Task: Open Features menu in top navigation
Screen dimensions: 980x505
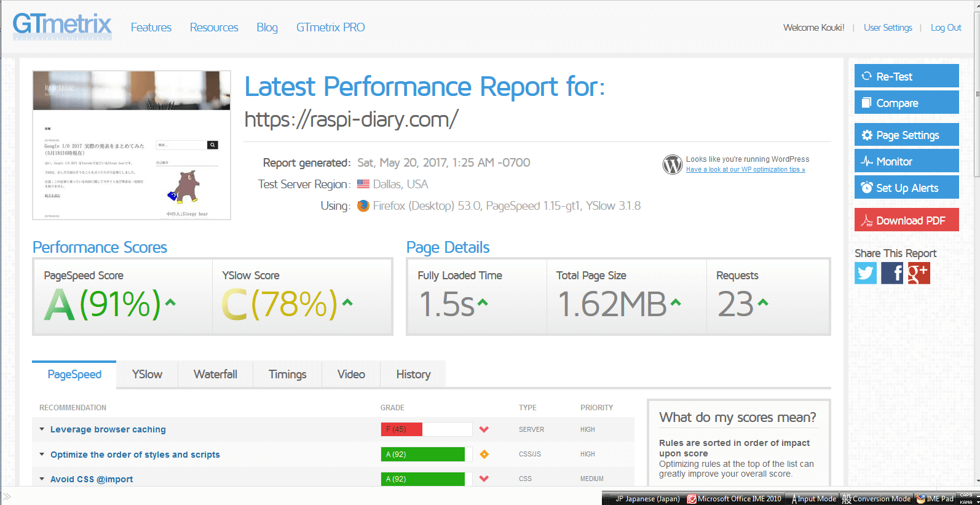Action: (x=151, y=28)
